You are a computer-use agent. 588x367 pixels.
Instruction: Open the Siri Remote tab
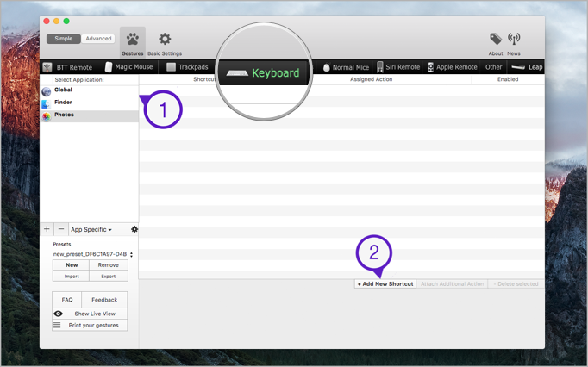tap(398, 67)
